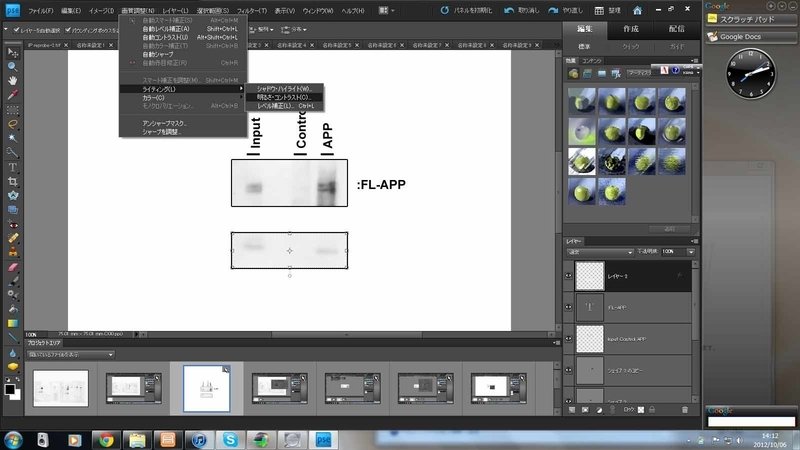Select the Rectangular Marquee tool
The height and width of the screenshot is (450, 800).
[x=13, y=110]
